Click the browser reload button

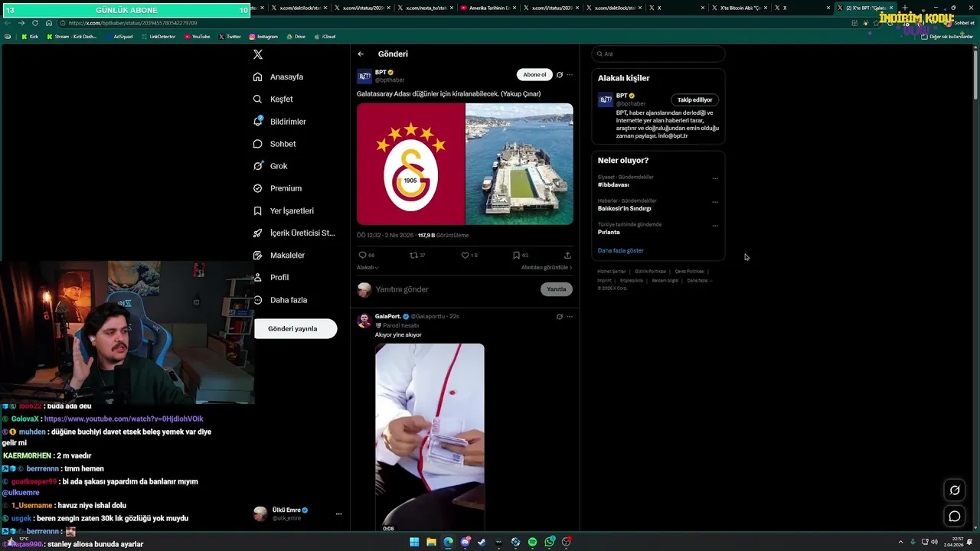pos(35,23)
